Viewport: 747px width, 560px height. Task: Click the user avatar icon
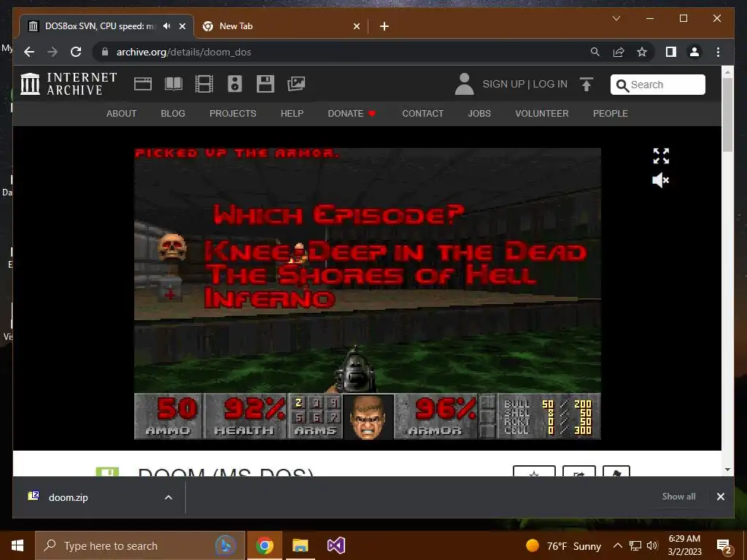point(464,84)
